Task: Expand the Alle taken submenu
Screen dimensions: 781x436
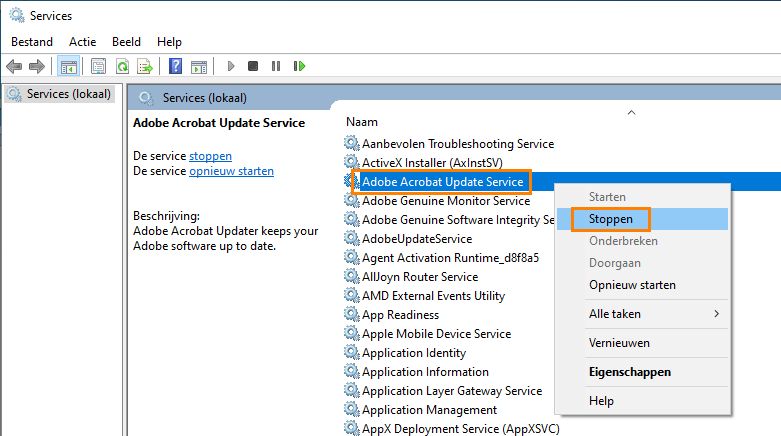Action: [x=643, y=314]
